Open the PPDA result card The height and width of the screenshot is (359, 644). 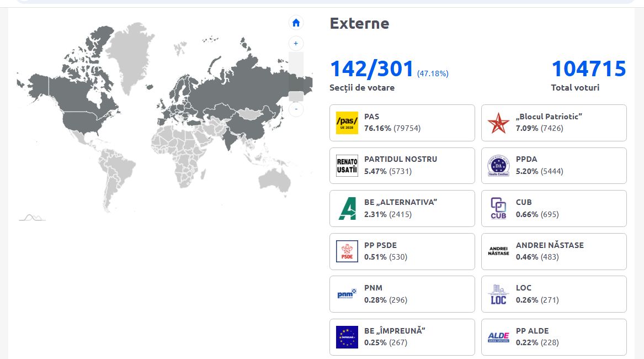coord(553,166)
